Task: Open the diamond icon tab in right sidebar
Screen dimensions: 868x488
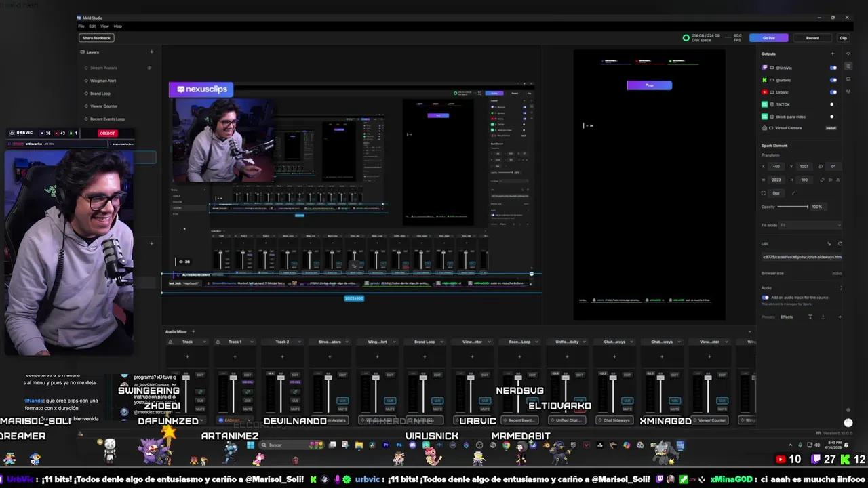Action: [x=848, y=54]
